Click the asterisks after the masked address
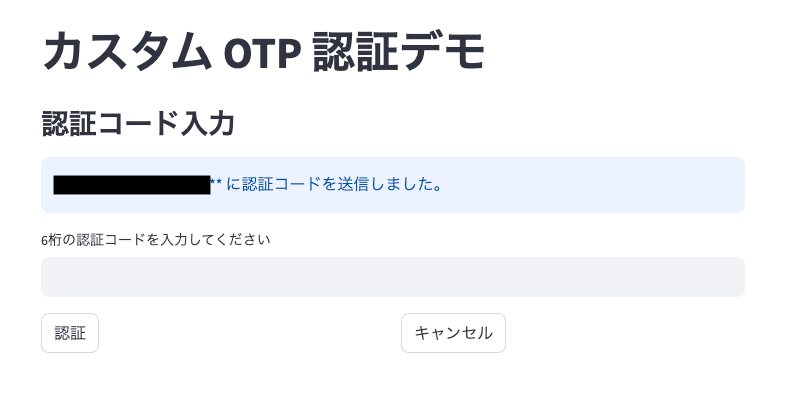Viewport: 806px width, 410px height. click(216, 185)
